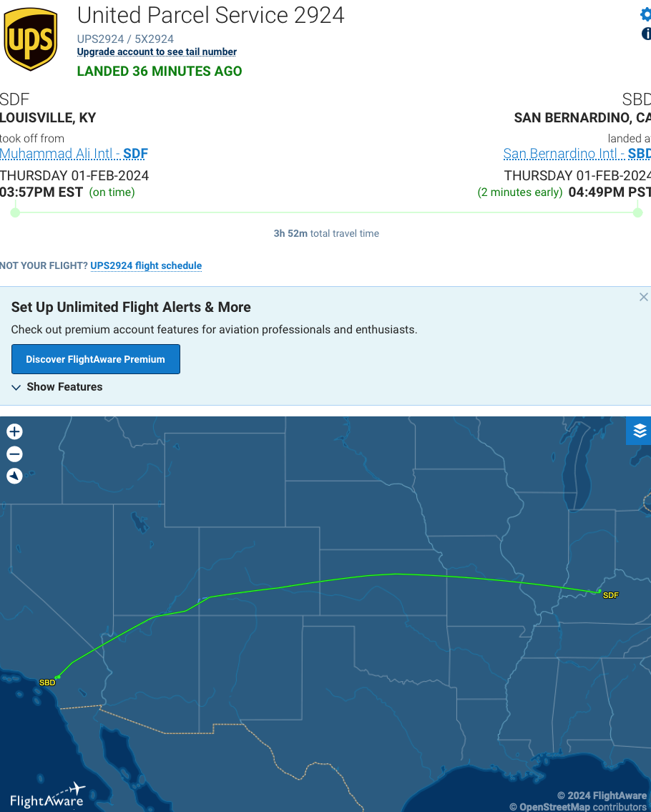Click Discover FlightAware Premium button
Image resolution: width=651 pixels, height=812 pixels.
(95, 359)
